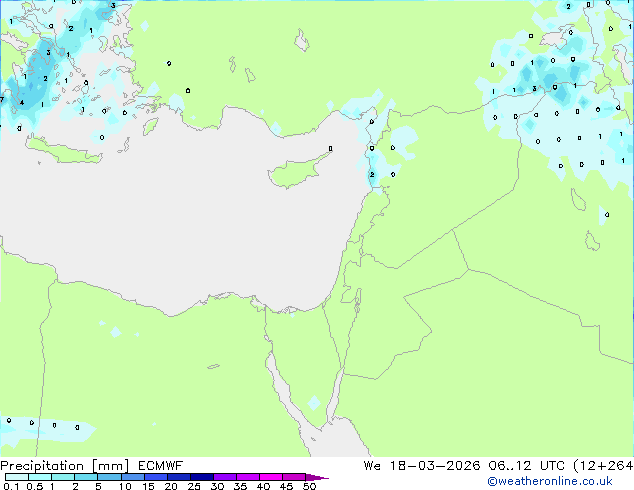Click legend label '25'
This screenshot has height=490, width=634.
coord(194,486)
